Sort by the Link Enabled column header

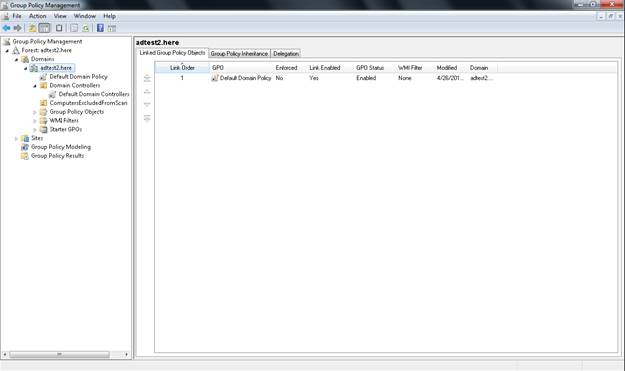point(330,68)
